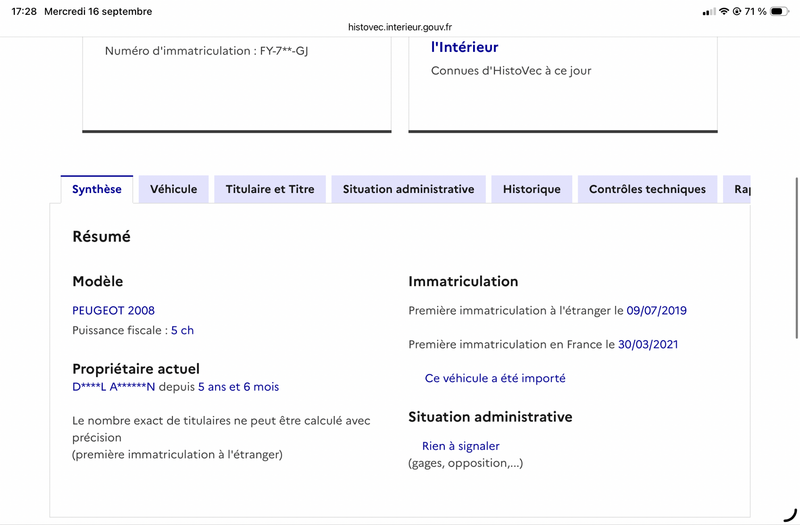Tap the battery icon in status bar
Image resolution: width=800 pixels, height=525 pixels.
click(x=779, y=11)
